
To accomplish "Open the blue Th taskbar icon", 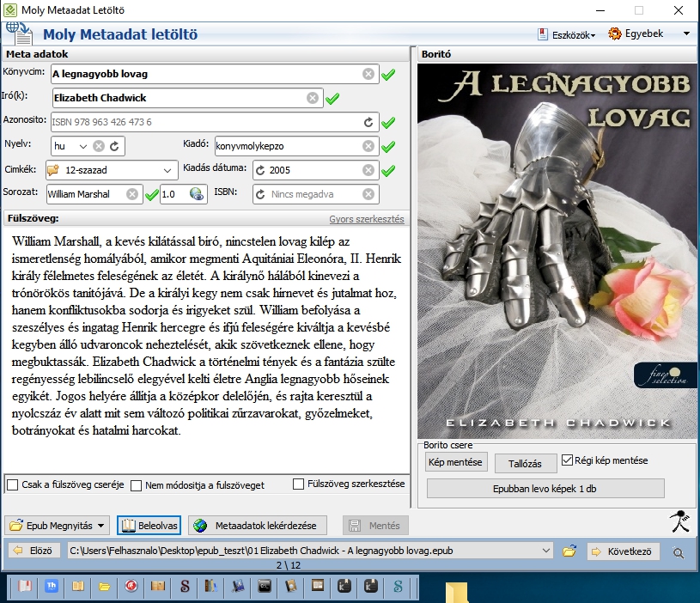I will pos(52,586).
